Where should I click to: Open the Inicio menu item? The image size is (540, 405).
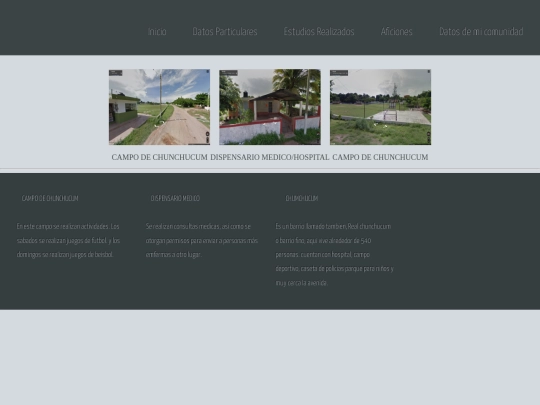point(157,32)
